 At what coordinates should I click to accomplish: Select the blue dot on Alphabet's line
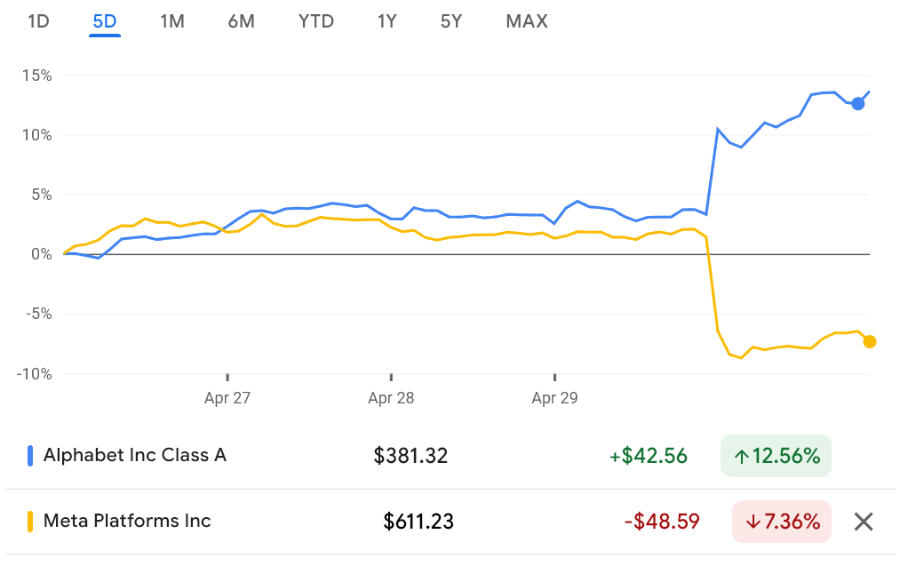pyautogui.click(x=856, y=104)
